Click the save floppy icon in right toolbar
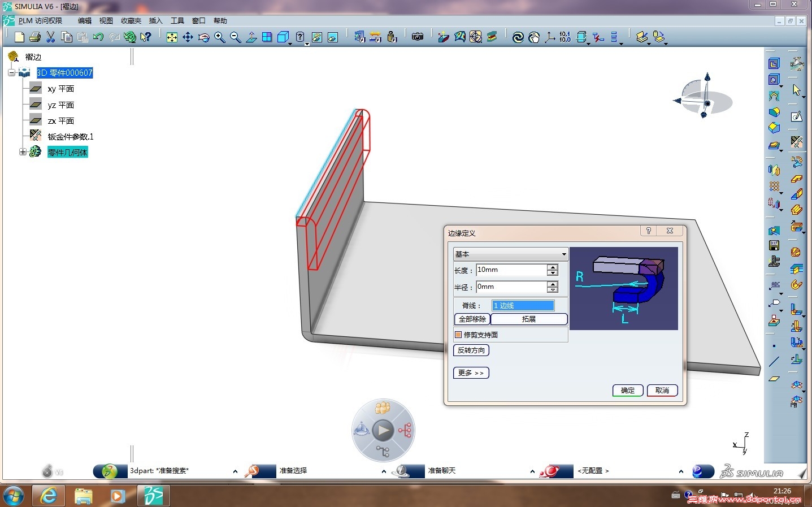 point(774,246)
